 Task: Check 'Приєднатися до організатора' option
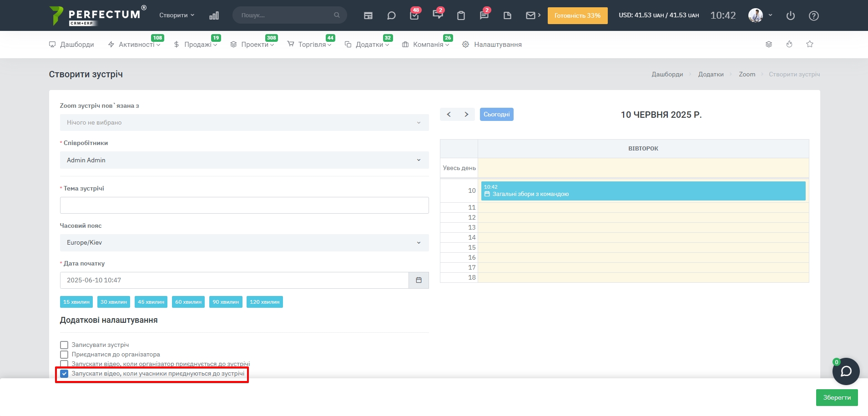pyautogui.click(x=64, y=355)
